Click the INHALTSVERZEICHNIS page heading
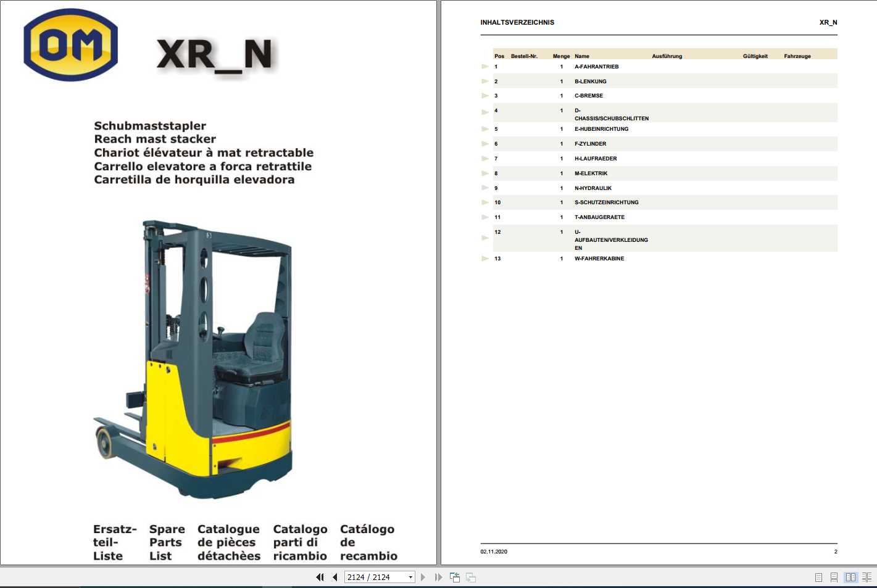The width and height of the screenshot is (877, 588). click(517, 22)
